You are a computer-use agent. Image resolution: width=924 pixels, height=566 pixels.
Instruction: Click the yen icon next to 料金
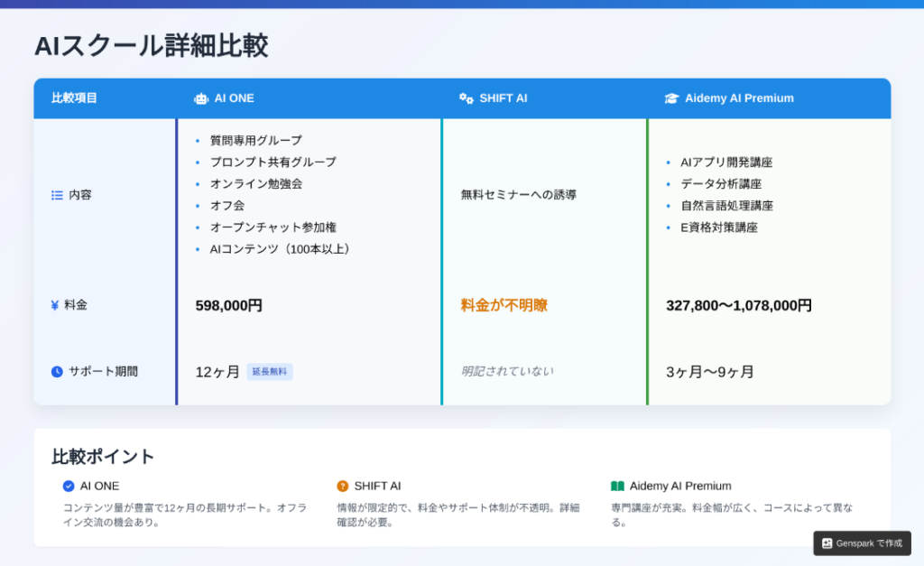[55, 305]
